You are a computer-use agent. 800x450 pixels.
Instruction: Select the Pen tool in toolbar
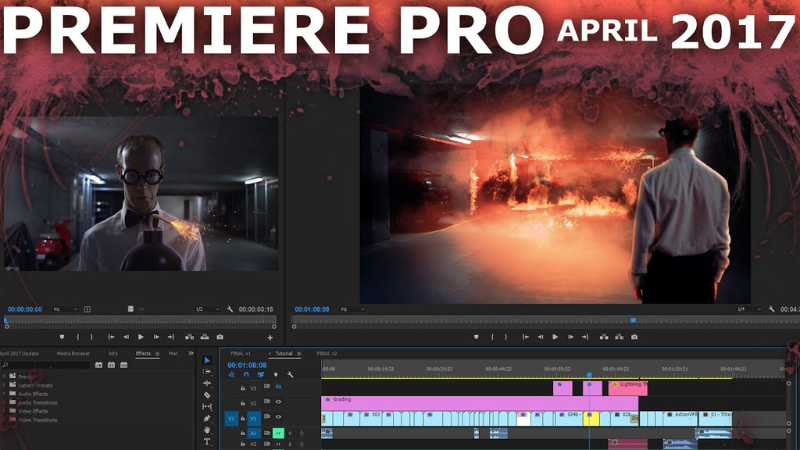207,418
